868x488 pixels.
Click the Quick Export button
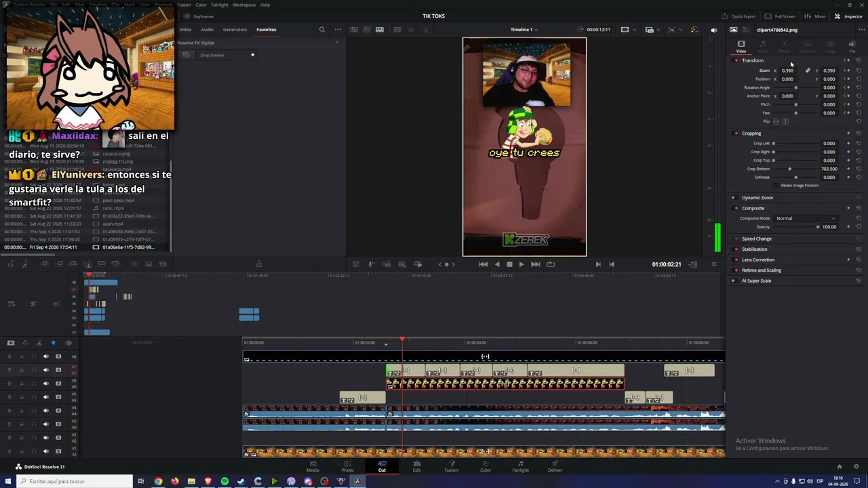click(739, 16)
